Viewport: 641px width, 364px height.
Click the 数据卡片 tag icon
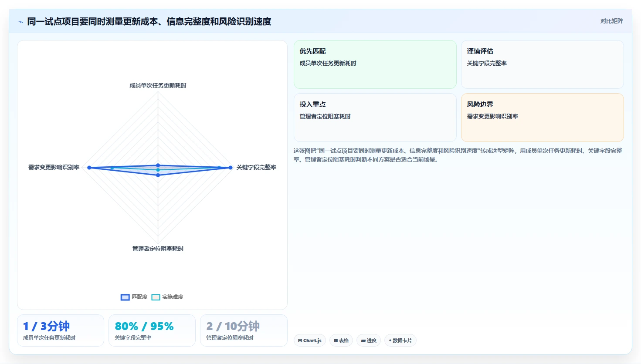(390, 340)
